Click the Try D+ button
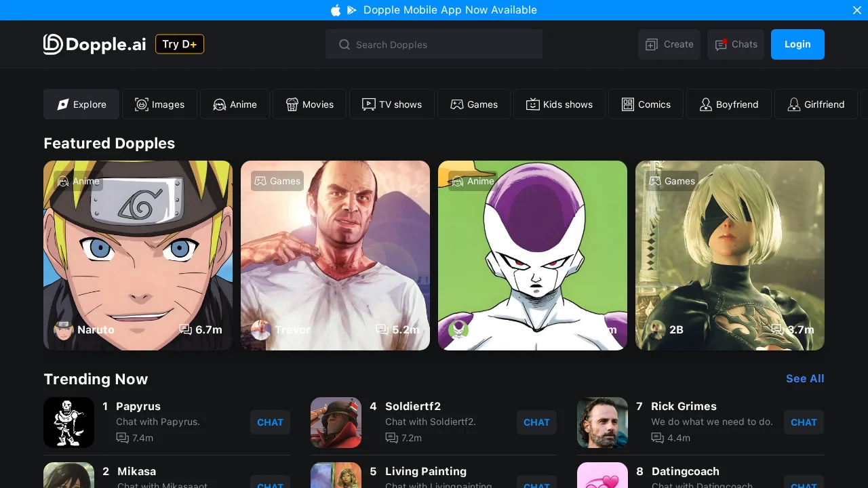The height and width of the screenshot is (488, 868). pyautogui.click(x=180, y=44)
